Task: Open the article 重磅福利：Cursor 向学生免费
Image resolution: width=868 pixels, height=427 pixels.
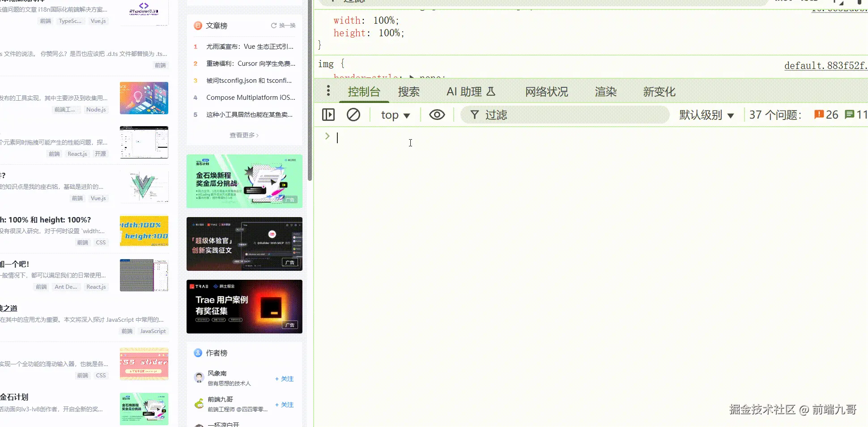Action: point(250,64)
